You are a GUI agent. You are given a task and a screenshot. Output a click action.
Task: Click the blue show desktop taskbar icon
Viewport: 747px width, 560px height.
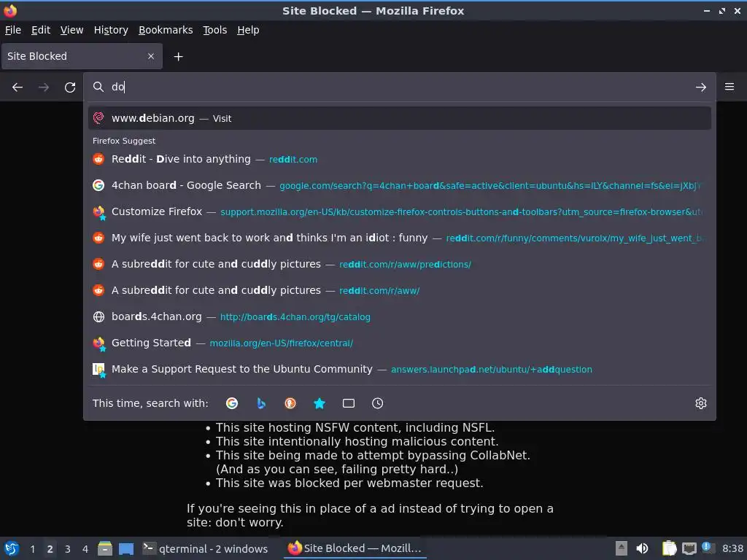coord(126,548)
